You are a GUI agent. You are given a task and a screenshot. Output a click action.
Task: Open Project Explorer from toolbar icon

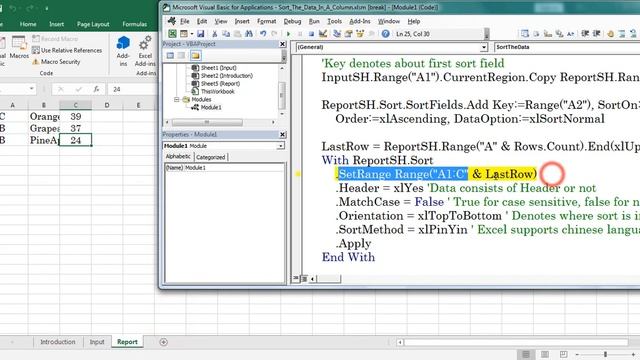[x=337, y=34]
